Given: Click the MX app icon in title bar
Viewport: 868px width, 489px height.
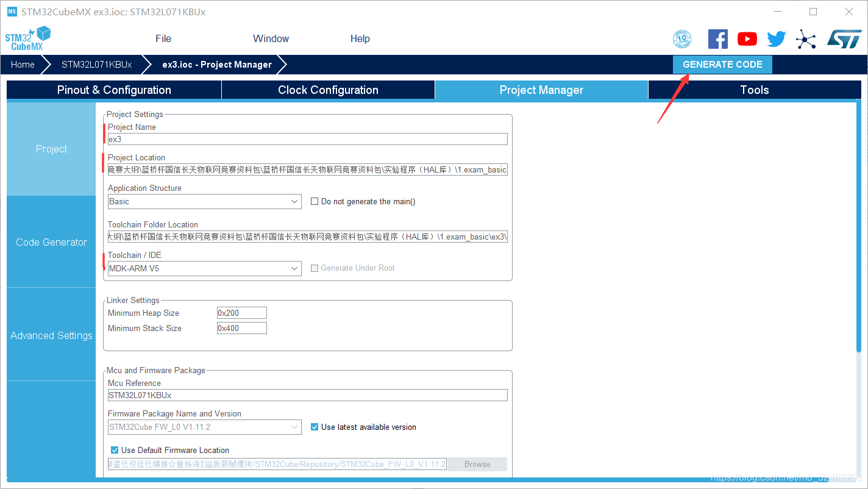Looking at the screenshot, I should pyautogui.click(x=12, y=12).
